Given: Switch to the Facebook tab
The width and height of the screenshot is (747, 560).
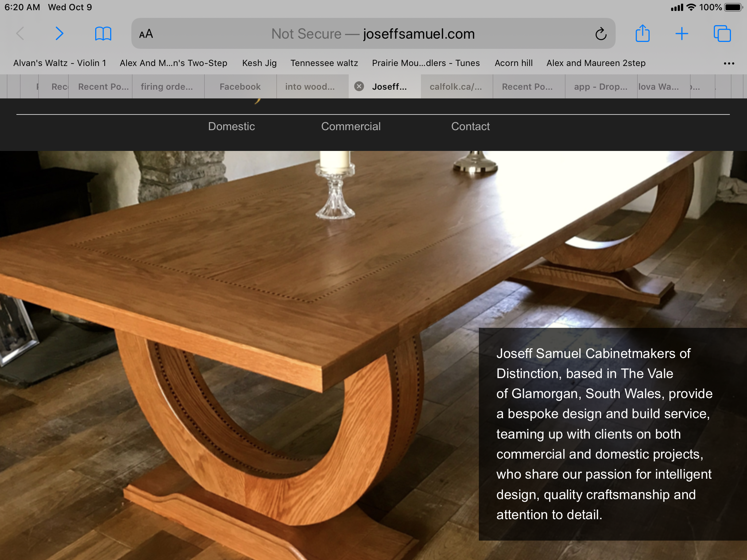Looking at the screenshot, I should (x=240, y=86).
